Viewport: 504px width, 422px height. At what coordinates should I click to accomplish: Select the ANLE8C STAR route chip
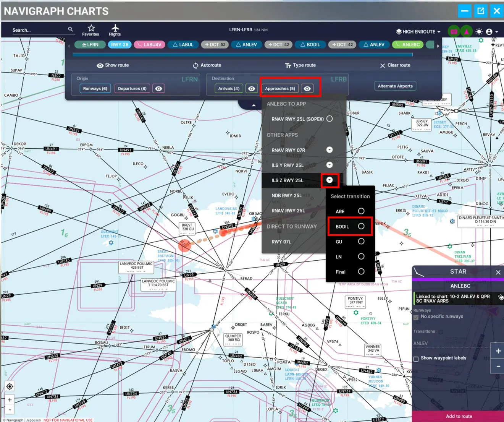point(407,45)
